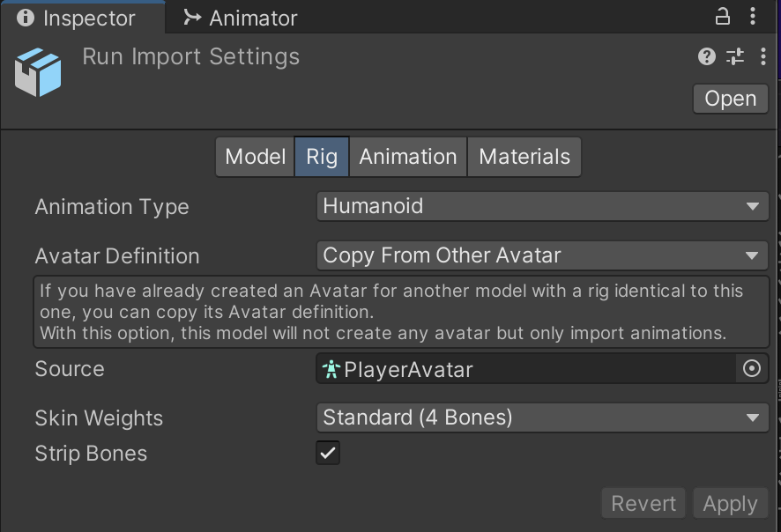Switch to the Animation import tab
This screenshot has height=532, width=781.
(x=408, y=157)
